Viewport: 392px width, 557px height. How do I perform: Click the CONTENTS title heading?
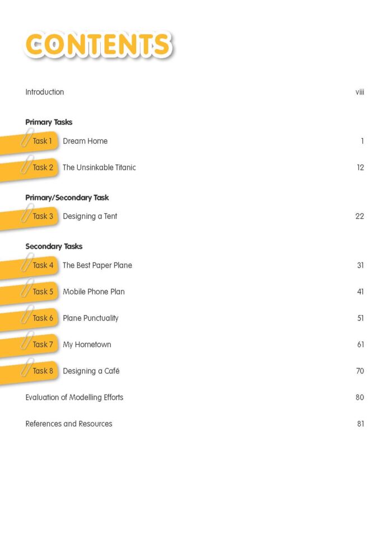click(x=98, y=45)
